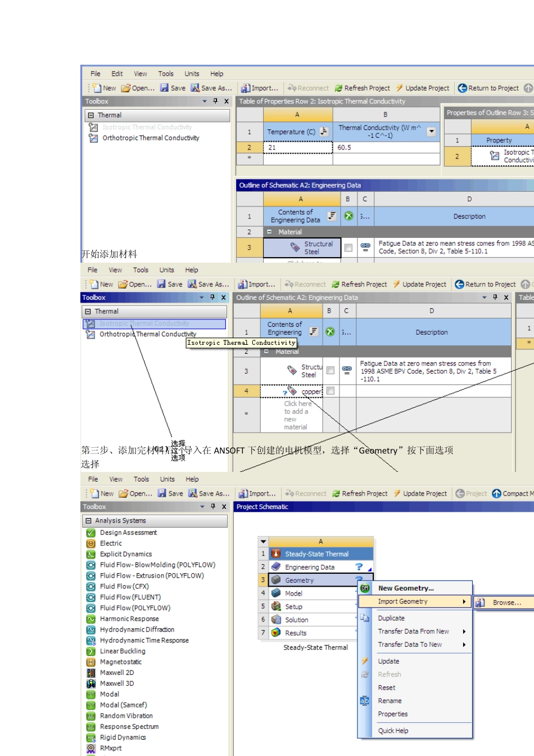534x756 pixels.
Task: Click Import icon in top toolbar
Action: pyautogui.click(x=246, y=88)
